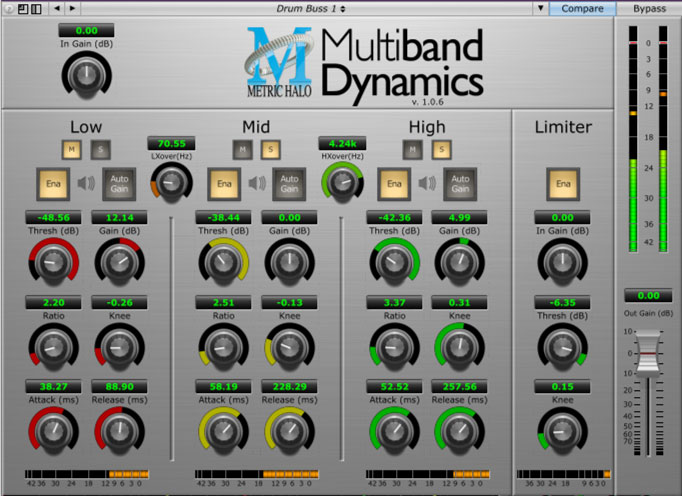Screen dimensions: 682x496
Task: Click the Metric Halo logo
Action: click(278, 62)
